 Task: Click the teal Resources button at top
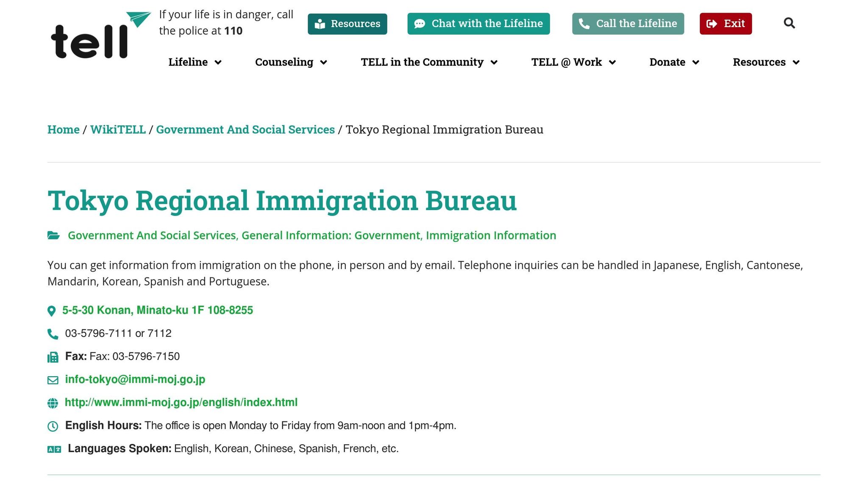[347, 24]
